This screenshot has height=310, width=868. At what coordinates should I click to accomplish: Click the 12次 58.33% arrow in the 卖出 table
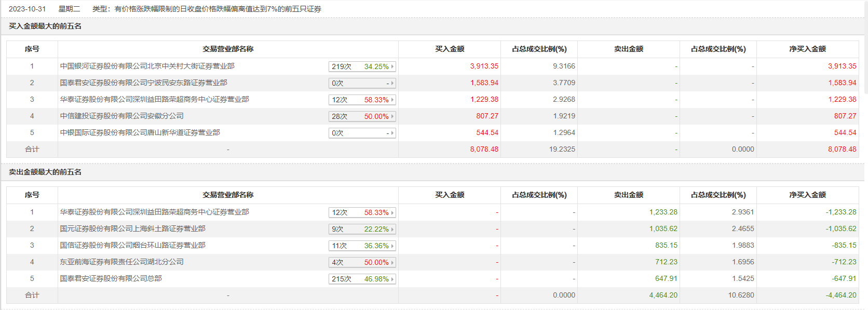(392, 212)
